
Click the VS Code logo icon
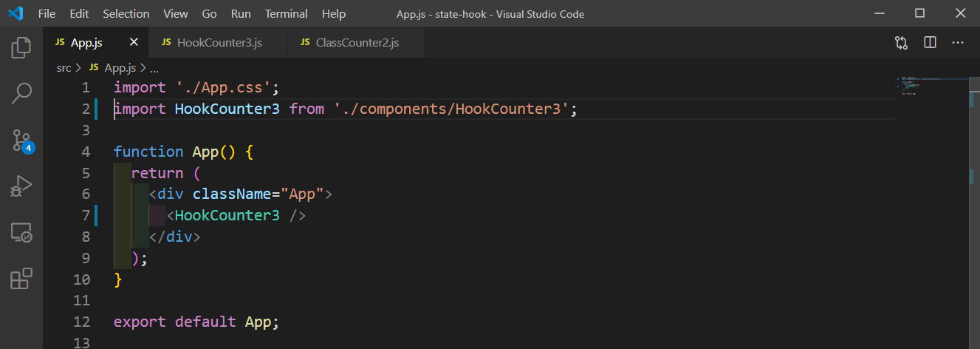pos(16,13)
